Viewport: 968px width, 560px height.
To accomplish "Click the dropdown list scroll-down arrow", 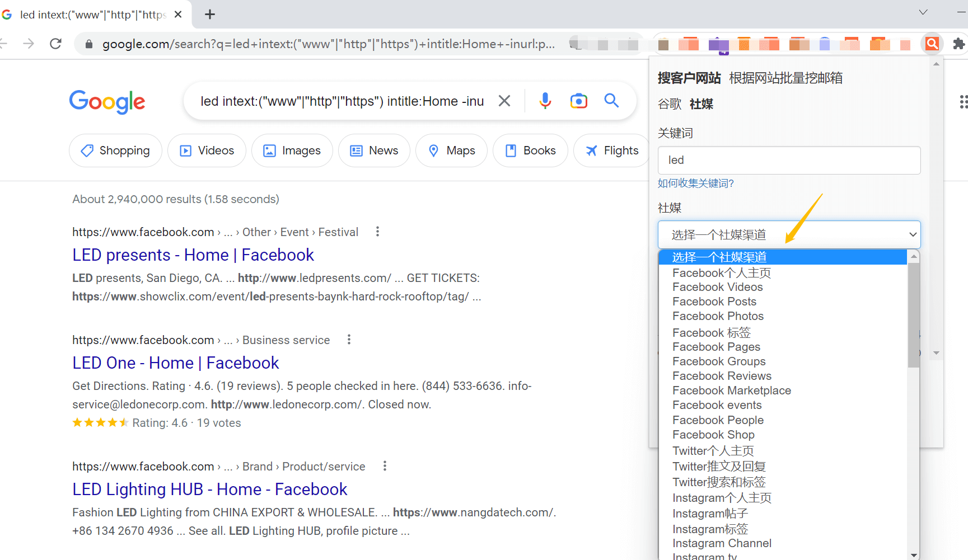I will (x=914, y=555).
